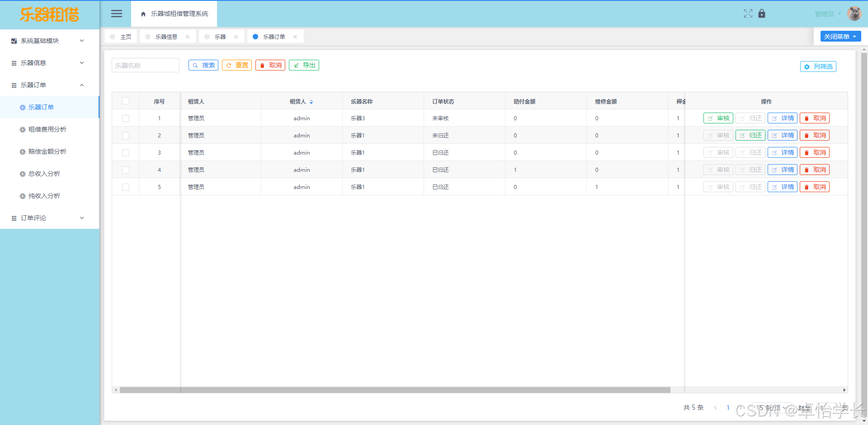The width and height of the screenshot is (868, 425).
Task: Check the checkbox for row 4
Action: point(126,170)
